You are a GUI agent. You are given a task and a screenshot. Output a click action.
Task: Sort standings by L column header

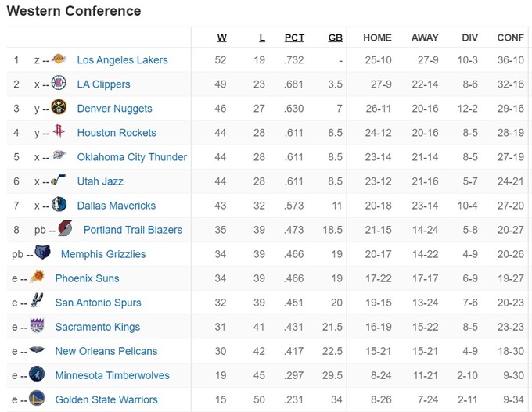click(261, 38)
